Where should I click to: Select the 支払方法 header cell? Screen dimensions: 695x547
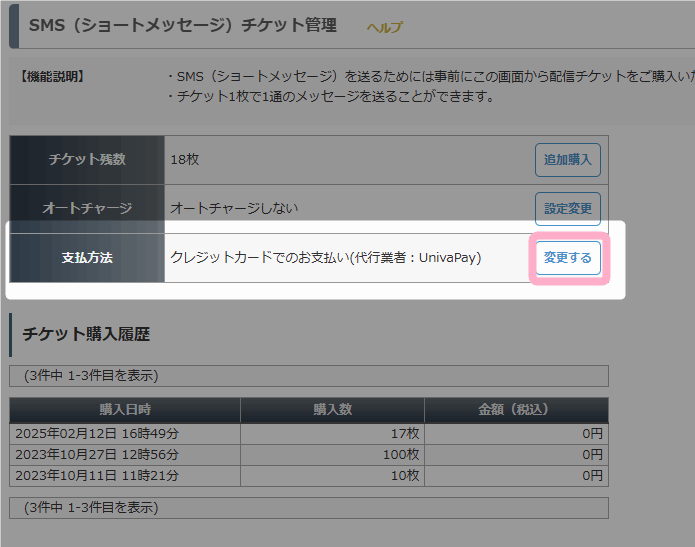pos(87,258)
